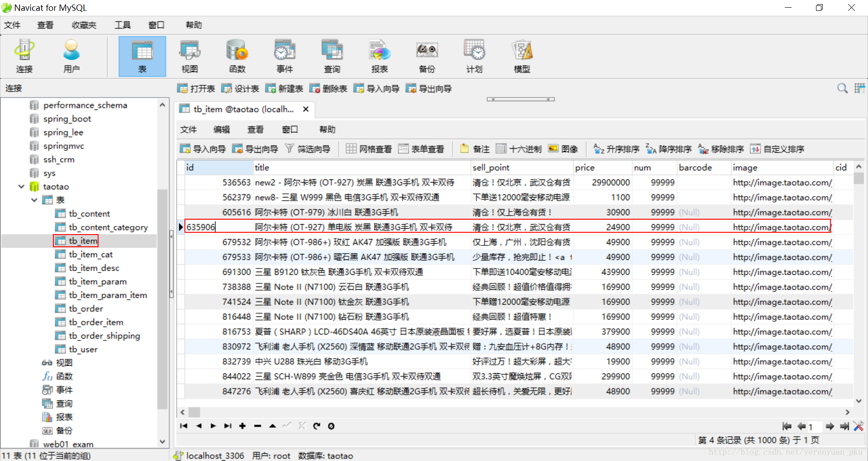Click the data grid vertical scrollbar thumb

pos(859,178)
